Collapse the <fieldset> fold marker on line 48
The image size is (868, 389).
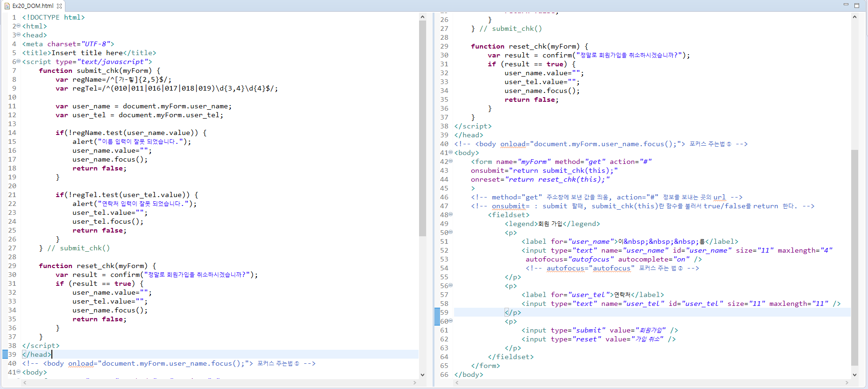tap(451, 214)
